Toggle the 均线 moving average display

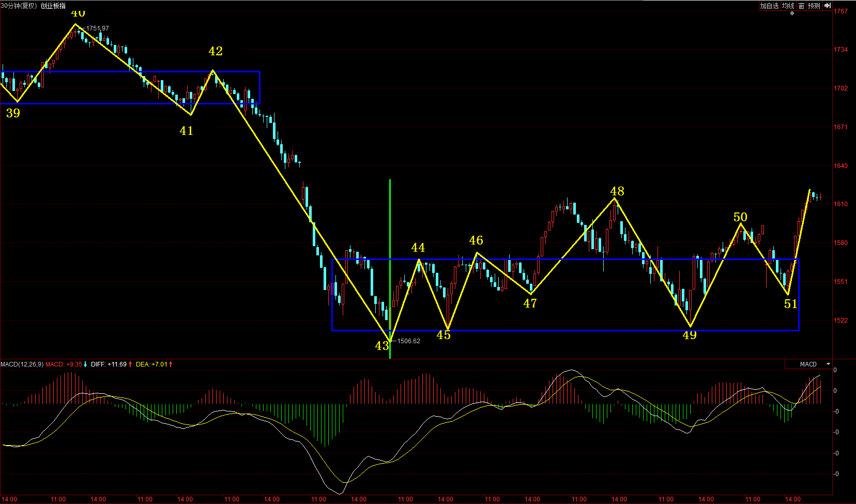[788, 6]
